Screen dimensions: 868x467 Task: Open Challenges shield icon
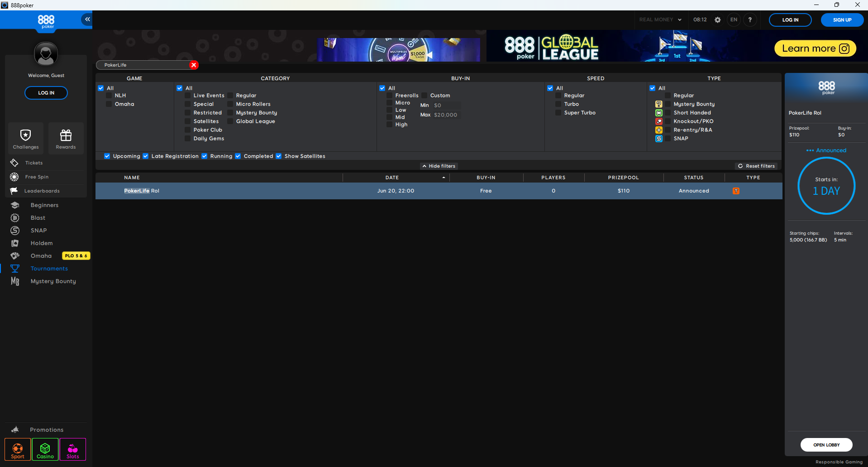tap(26, 139)
